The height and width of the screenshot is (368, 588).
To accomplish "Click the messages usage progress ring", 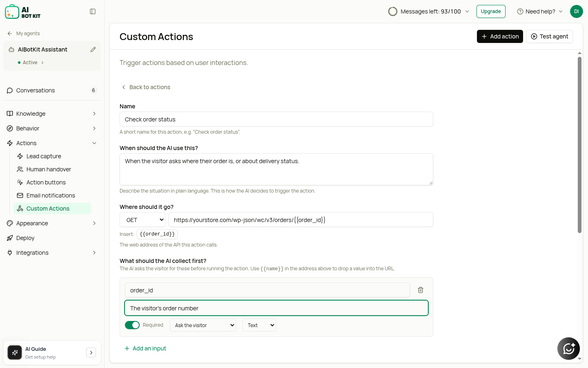I will coord(393,11).
